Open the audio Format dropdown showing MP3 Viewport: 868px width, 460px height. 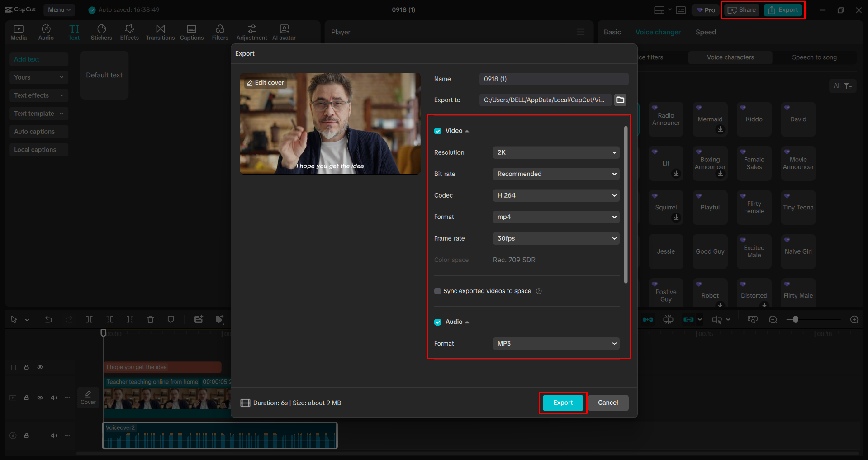click(555, 343)
